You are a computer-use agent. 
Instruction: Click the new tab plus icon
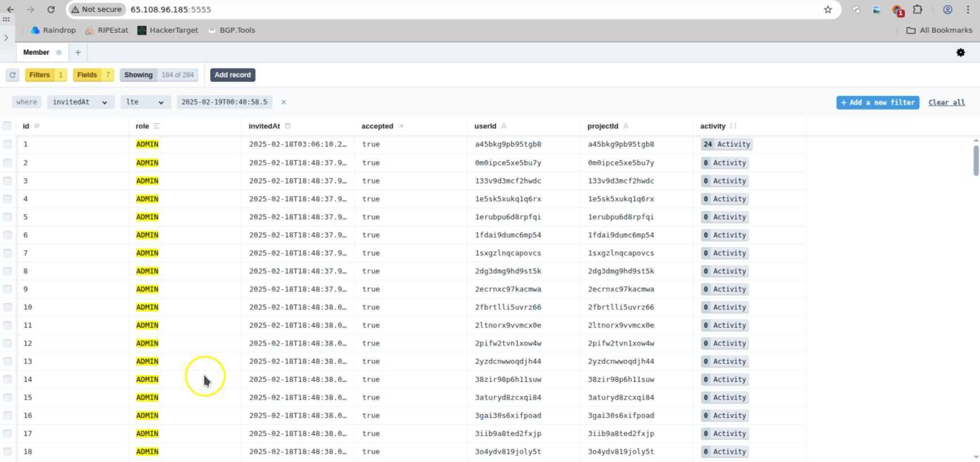78,53
